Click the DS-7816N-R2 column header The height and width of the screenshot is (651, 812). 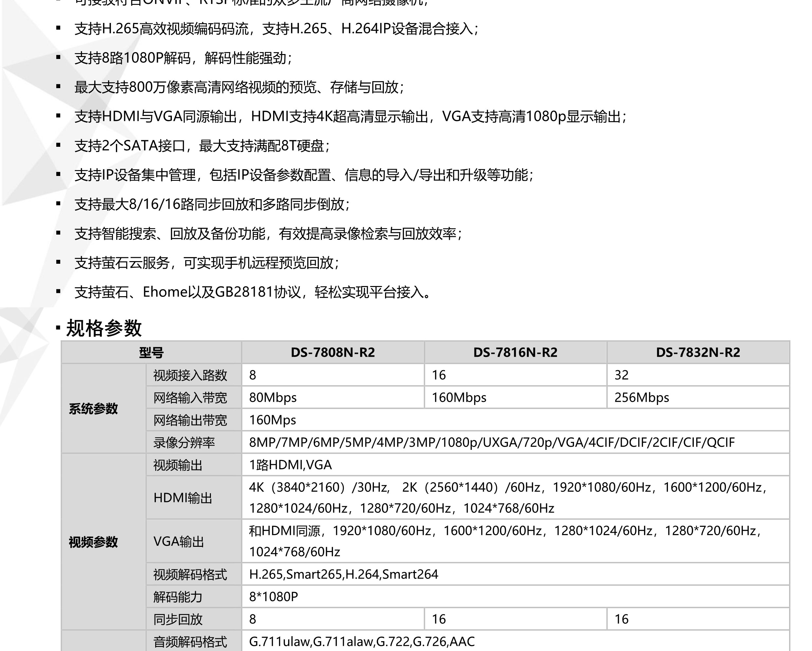pos(515,353)
